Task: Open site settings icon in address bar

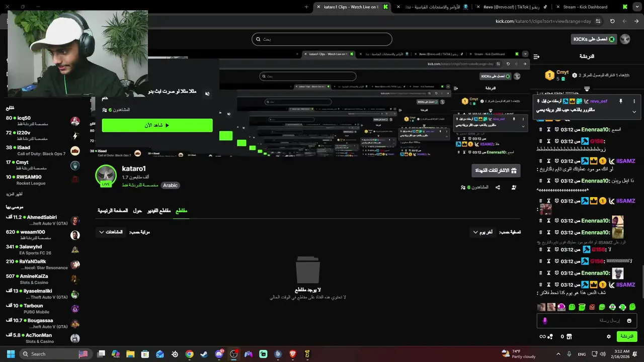Action: click(598, 21)
